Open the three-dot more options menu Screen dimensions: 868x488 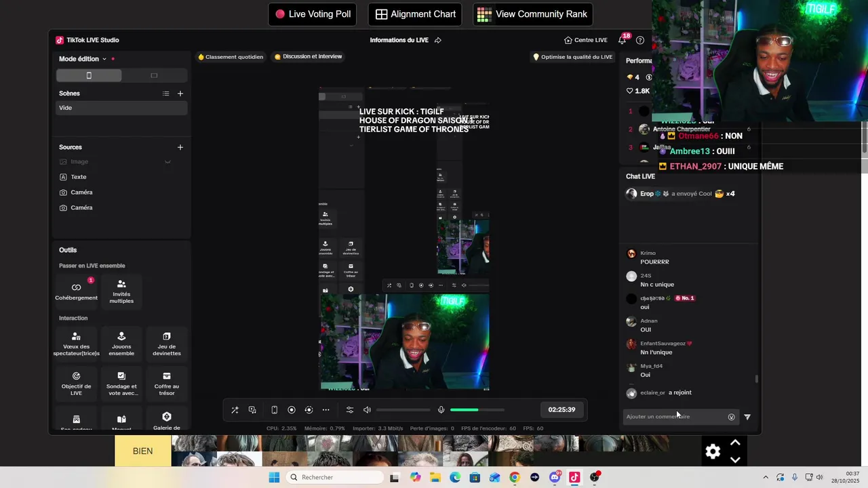326,410
